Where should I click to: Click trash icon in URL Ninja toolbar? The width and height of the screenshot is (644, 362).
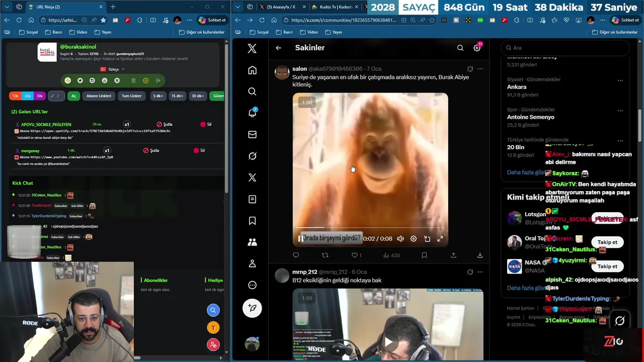tap(133, 80)
